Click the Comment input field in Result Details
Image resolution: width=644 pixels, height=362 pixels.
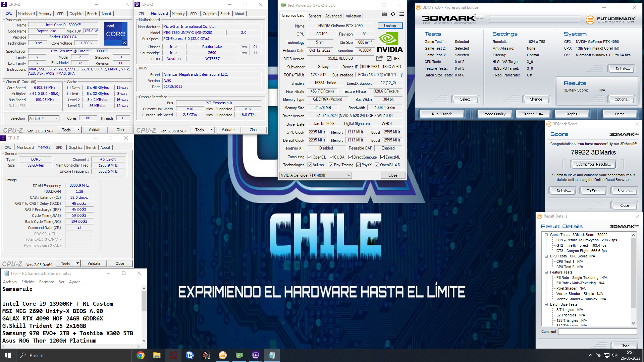pos(597,331)
